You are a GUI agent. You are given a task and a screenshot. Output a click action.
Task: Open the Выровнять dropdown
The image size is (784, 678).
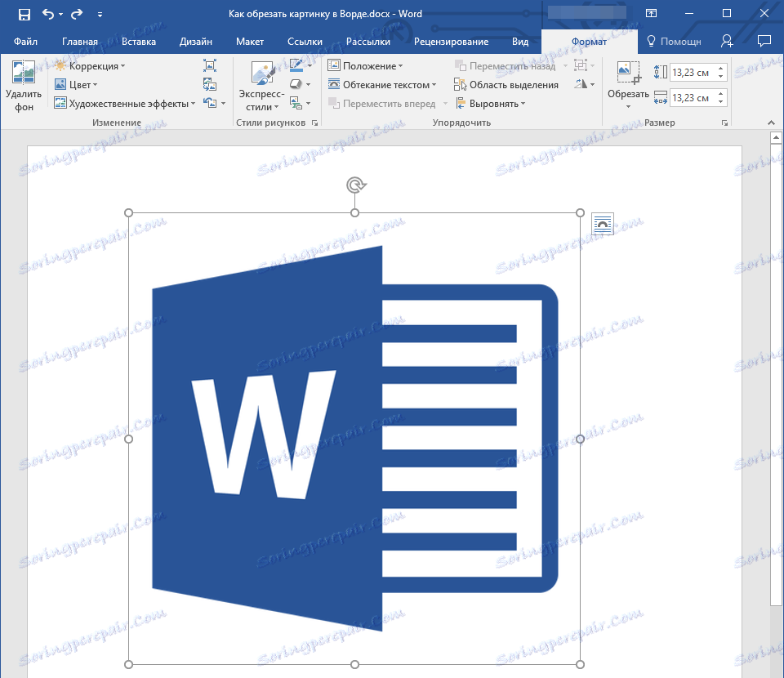click(x=490, y=104)
